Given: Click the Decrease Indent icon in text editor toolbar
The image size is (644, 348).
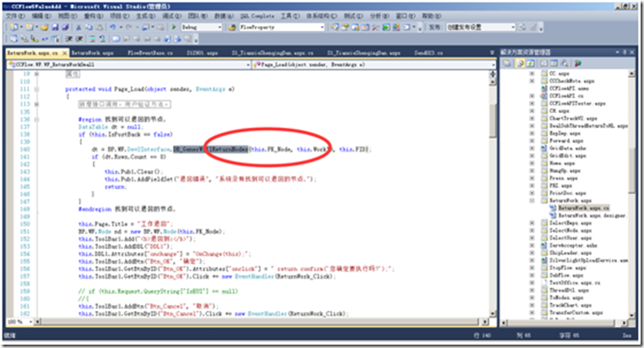Looking at the screenshot, I should pyautogui.click(x=69, y=39).
